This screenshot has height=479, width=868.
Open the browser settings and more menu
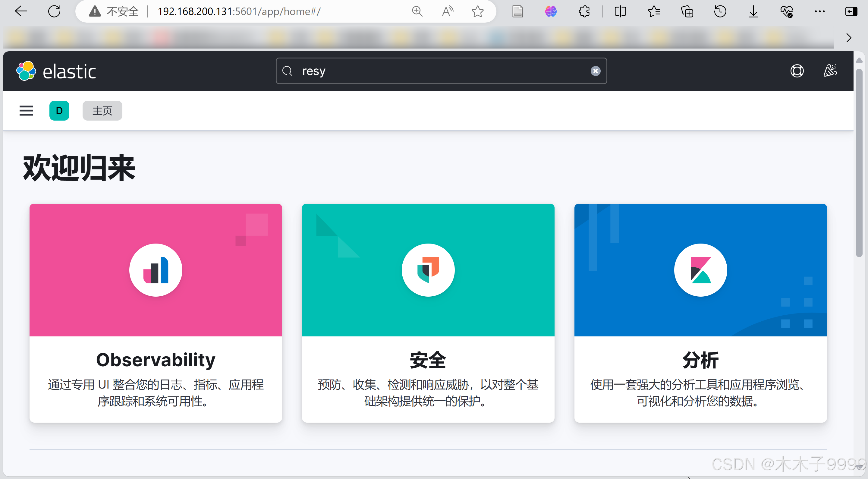(x=819, y=11)
